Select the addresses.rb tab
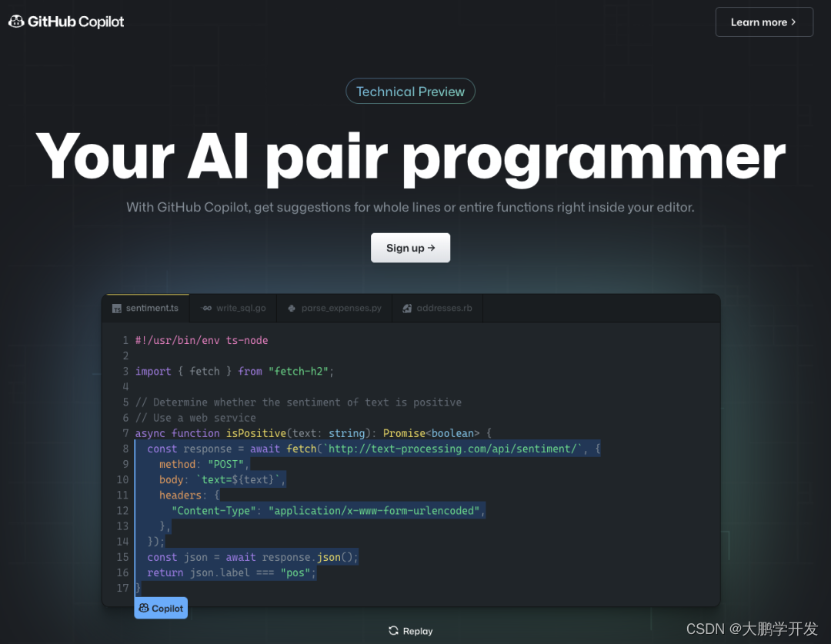 coord(437,308)
